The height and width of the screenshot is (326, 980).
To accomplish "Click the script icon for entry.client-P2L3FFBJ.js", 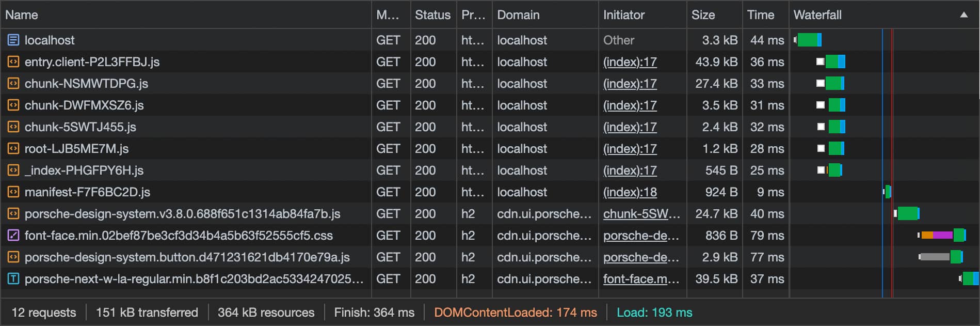I will click(x=13, y=62).
